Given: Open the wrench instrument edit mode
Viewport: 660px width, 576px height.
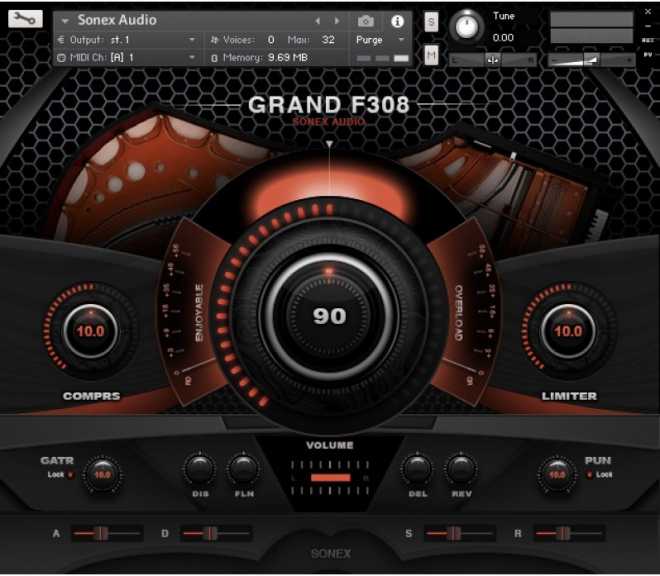Looking at the screenshot, I should tap(25, 19).
